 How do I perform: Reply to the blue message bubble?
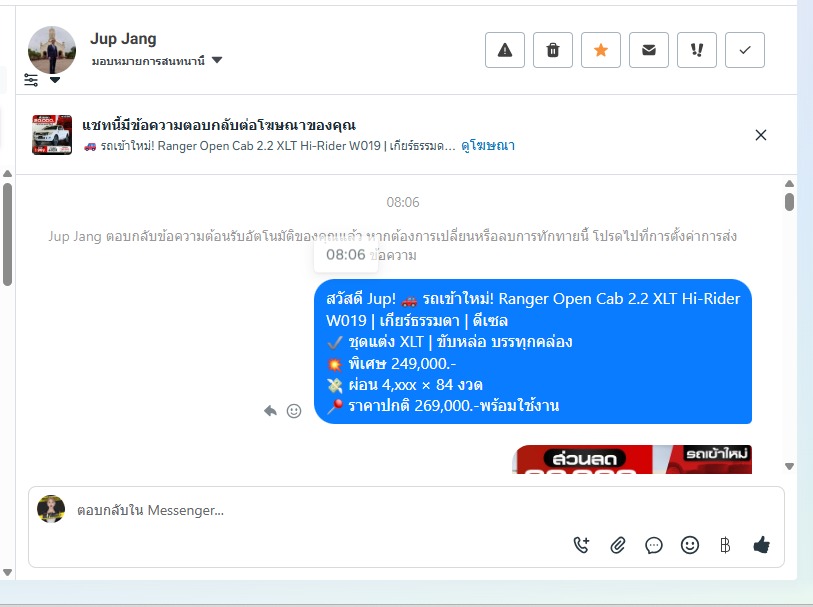(270, 411)
